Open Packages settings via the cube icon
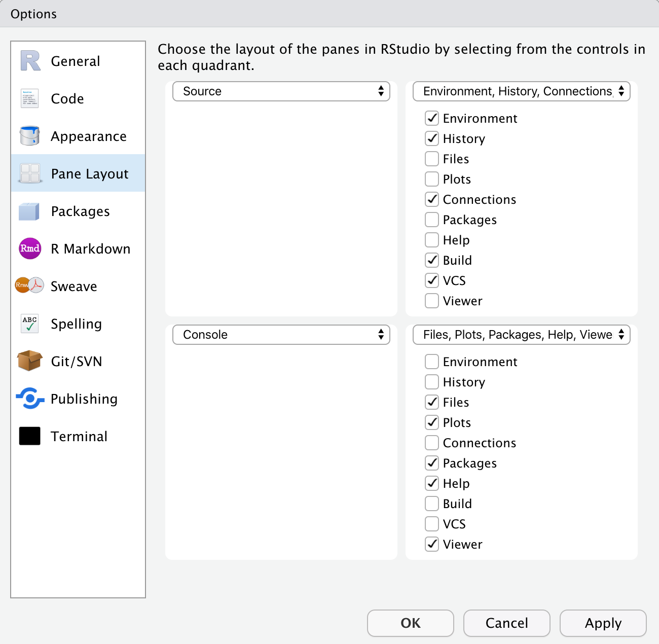Image resolution: width=659 pixels, height=644 pixels. 29,211
